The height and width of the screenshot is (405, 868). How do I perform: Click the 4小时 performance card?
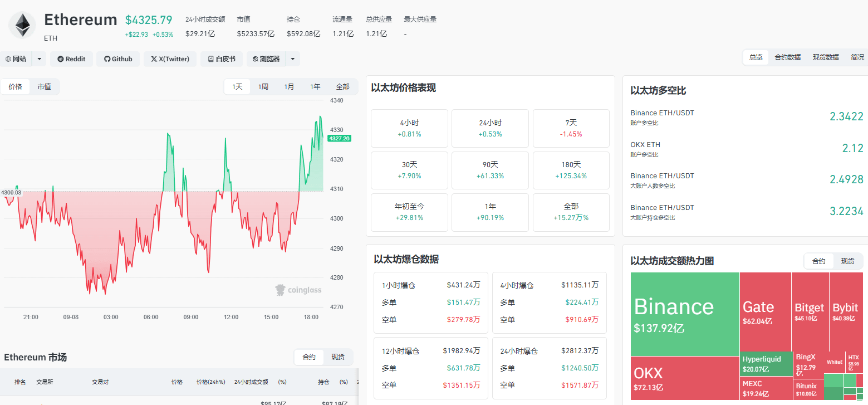pyautogui.click(x=409, y=128)
